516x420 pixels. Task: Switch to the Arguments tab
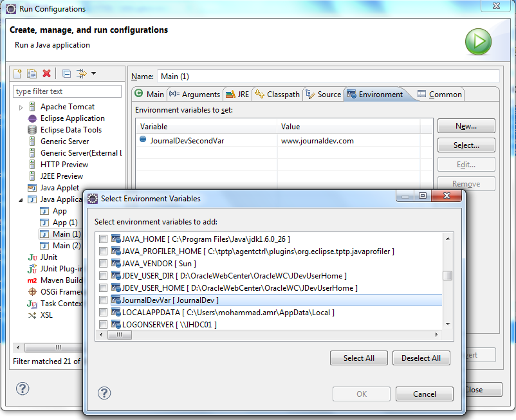pos(194,95)
